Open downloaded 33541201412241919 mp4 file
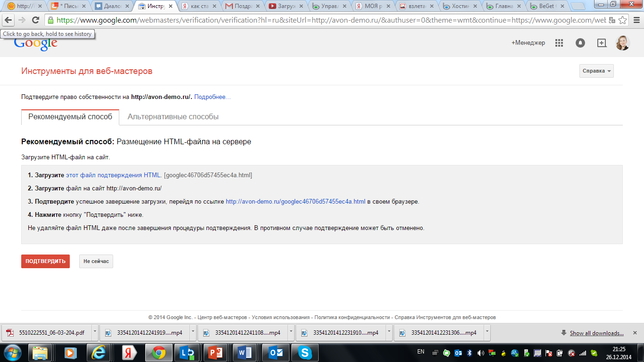644x362 pixels. tap(144, 333)
